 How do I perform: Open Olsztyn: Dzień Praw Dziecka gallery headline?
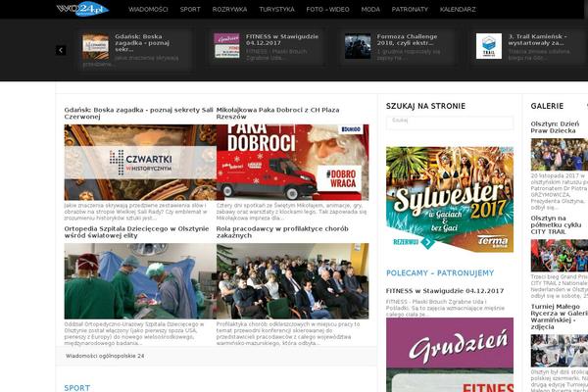[555, 127]
